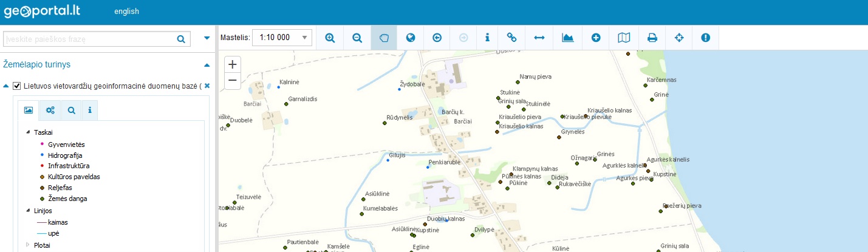Collapse the Žemėlapio turinys panel
Image resolution: width=868 pixels, height=252 pixels.
point(207,64)
